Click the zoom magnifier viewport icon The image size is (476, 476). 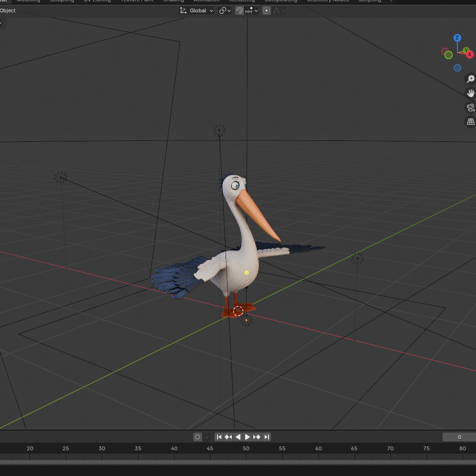(470, 79)
